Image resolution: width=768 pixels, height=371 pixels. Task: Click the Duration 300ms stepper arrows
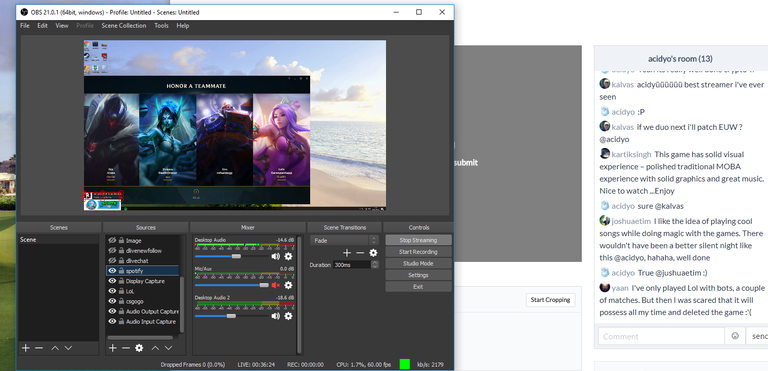(x=375, y=265)
